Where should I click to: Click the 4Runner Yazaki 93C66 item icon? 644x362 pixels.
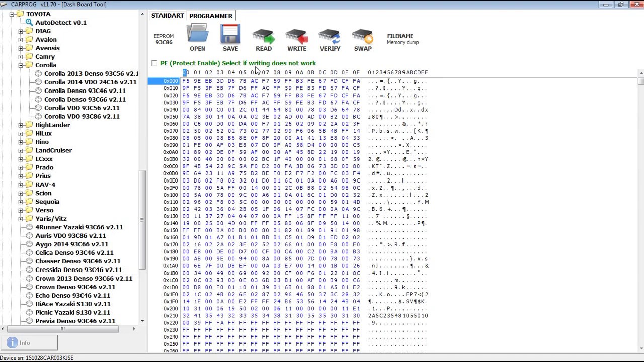29,227
